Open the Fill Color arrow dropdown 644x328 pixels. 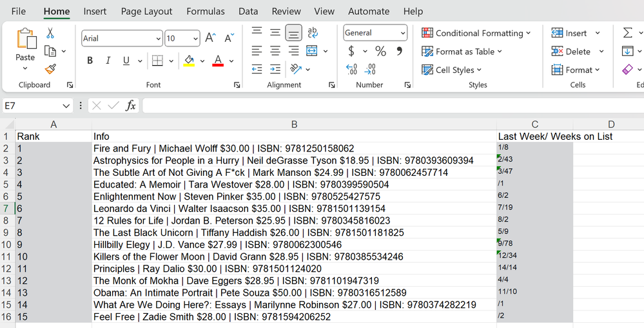point(202,61)
